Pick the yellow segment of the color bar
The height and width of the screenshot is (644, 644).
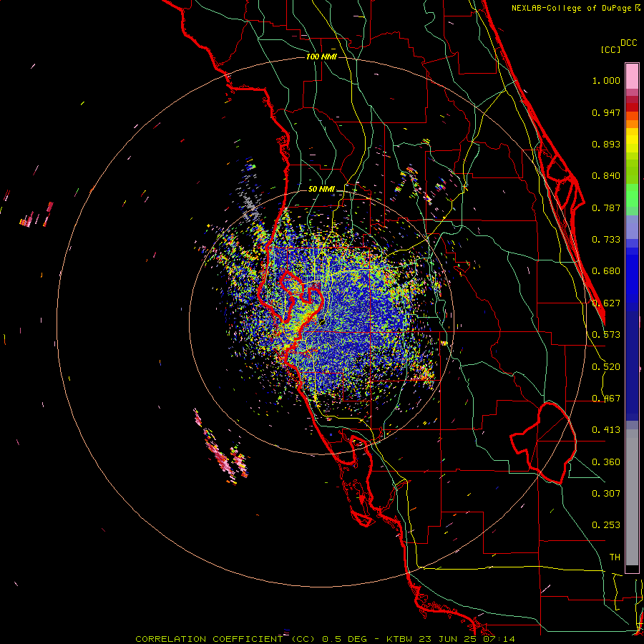pos(632,140)
